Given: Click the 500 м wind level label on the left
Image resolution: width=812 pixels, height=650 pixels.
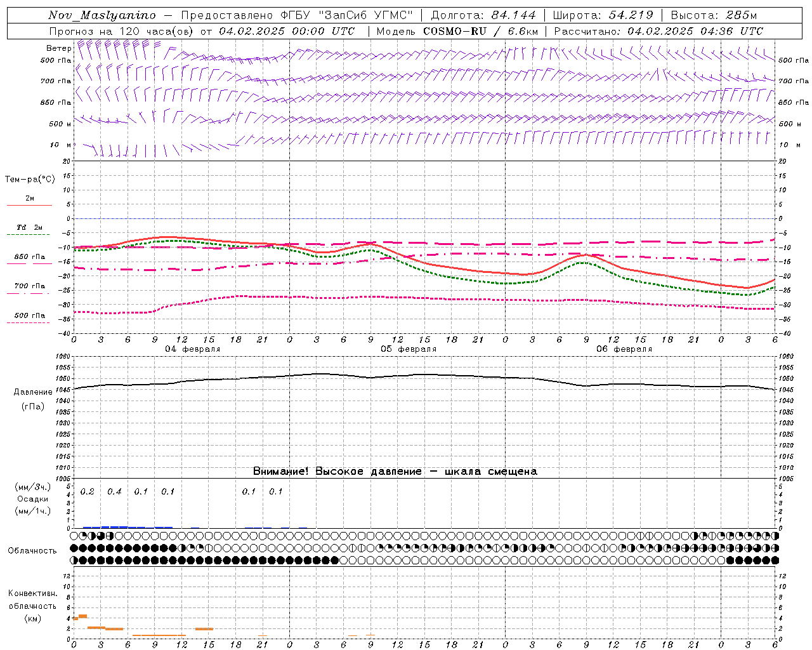Looking at the screenshot, I should point(60,124).
